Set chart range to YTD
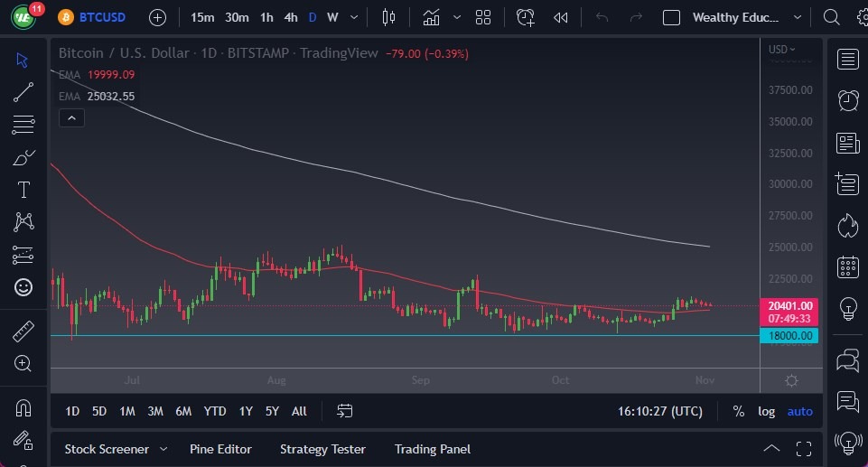The image size is (868, 467). point(215,411)
